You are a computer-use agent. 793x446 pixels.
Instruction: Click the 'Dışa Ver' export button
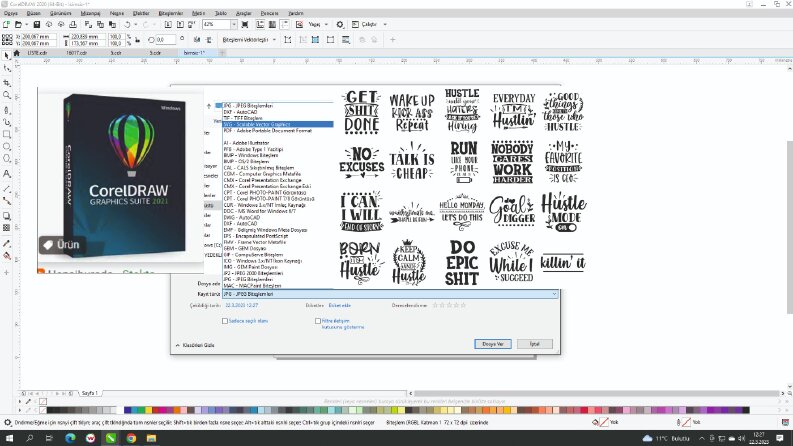click(493, 344)
